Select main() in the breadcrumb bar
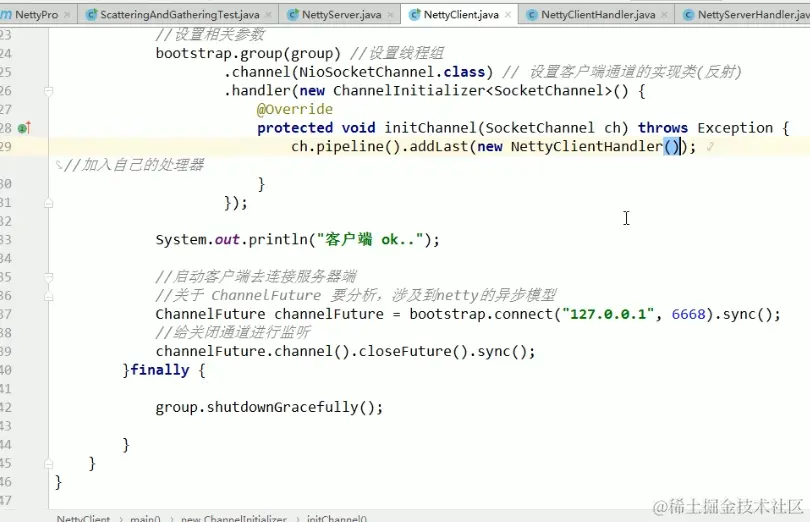 coord(145,518)
